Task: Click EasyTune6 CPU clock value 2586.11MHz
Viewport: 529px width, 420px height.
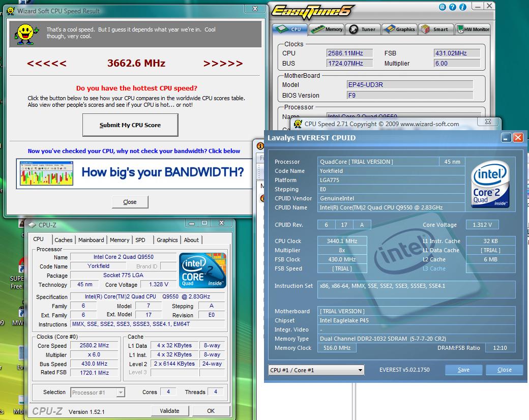Action: [349, 53]
